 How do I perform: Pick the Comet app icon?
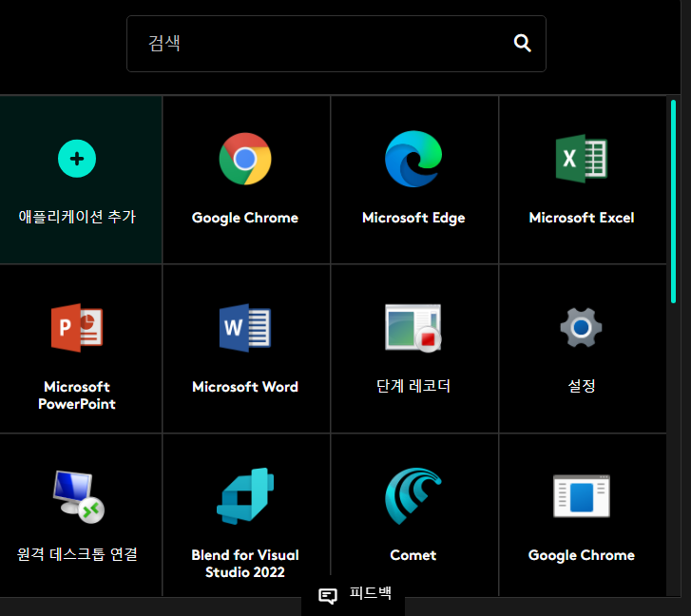(413, 496)
